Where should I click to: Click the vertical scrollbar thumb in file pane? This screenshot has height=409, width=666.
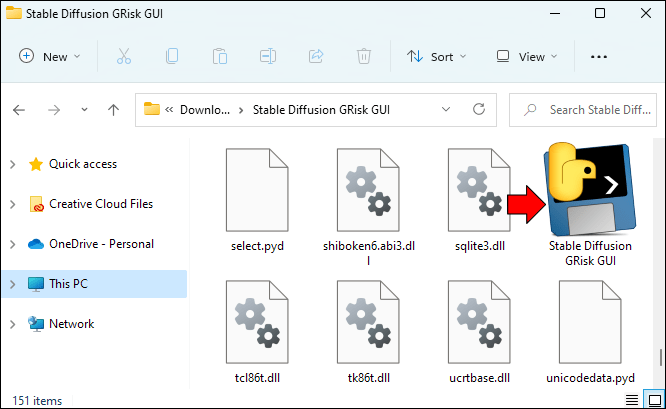(x=661, y=358)
